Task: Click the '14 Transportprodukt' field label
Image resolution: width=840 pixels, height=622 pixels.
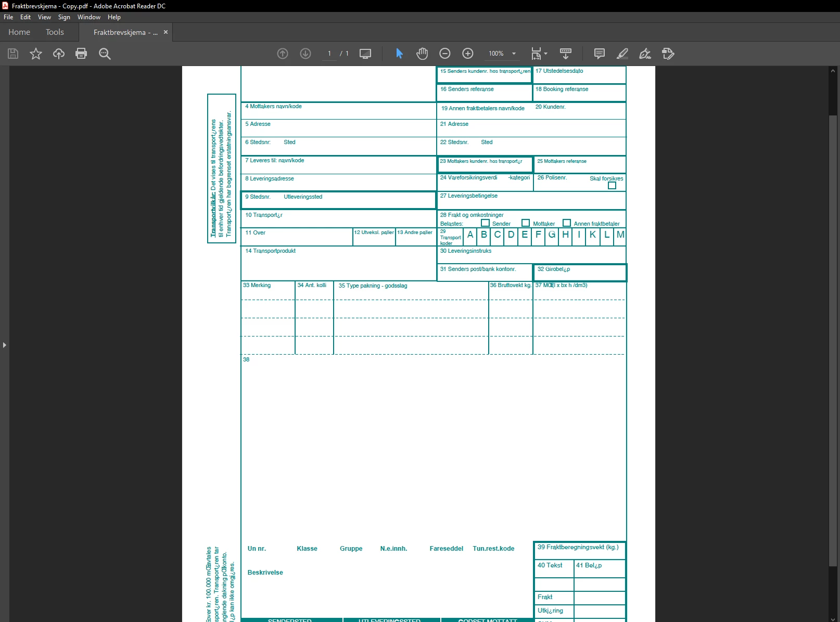Action: click(x=270, y=251)
